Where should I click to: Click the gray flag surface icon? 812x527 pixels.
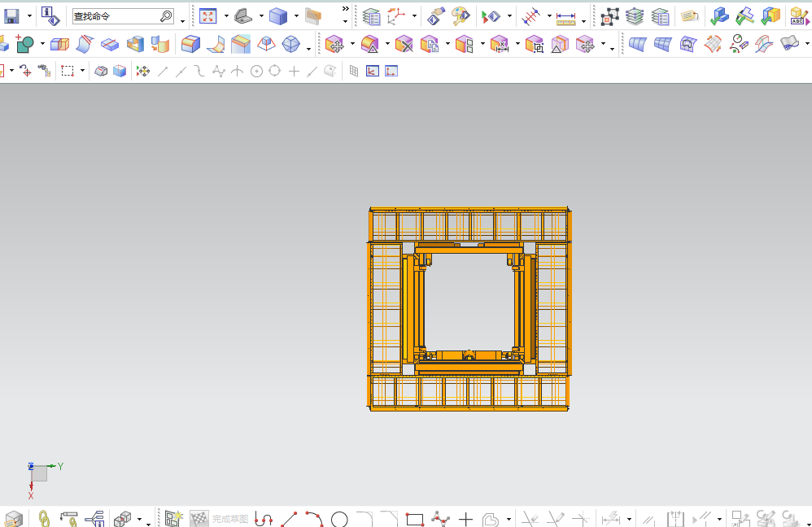[x=789, y=43]
